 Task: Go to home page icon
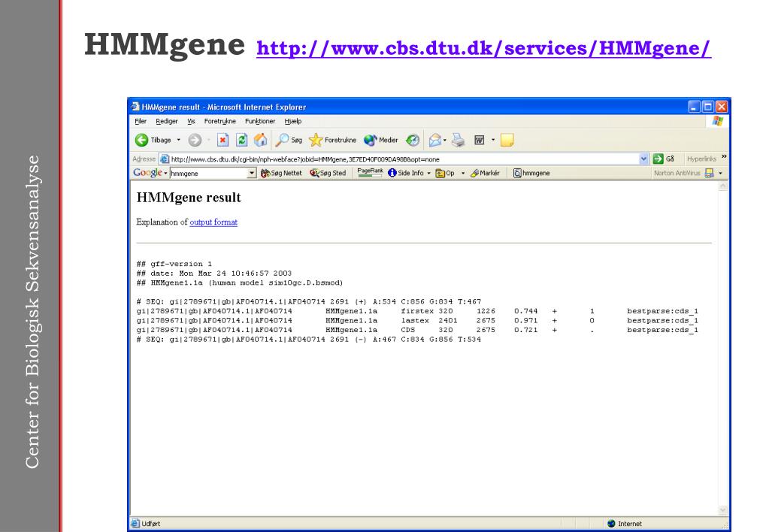click(260, 141)
